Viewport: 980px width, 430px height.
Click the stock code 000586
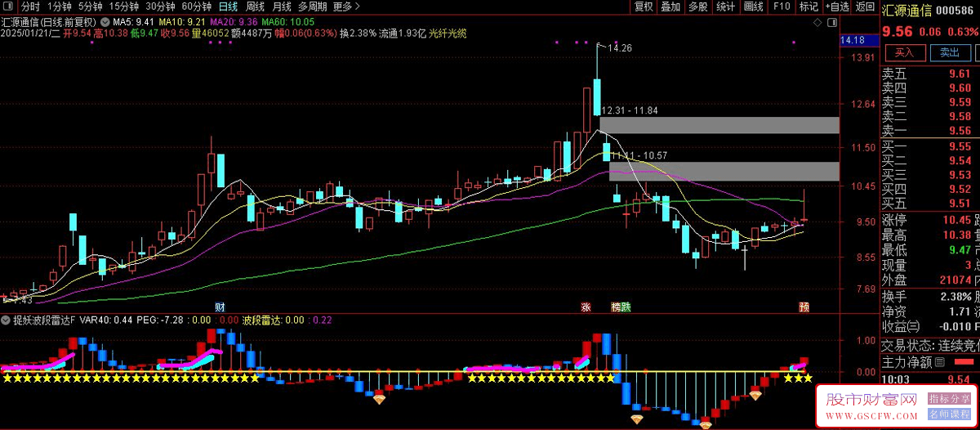(953, 10)
